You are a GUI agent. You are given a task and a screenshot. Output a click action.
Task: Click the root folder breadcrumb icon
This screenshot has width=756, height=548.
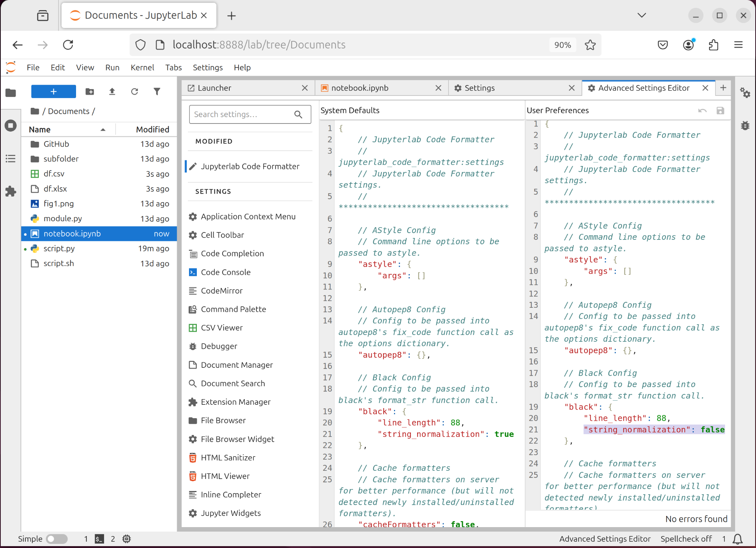35,111
